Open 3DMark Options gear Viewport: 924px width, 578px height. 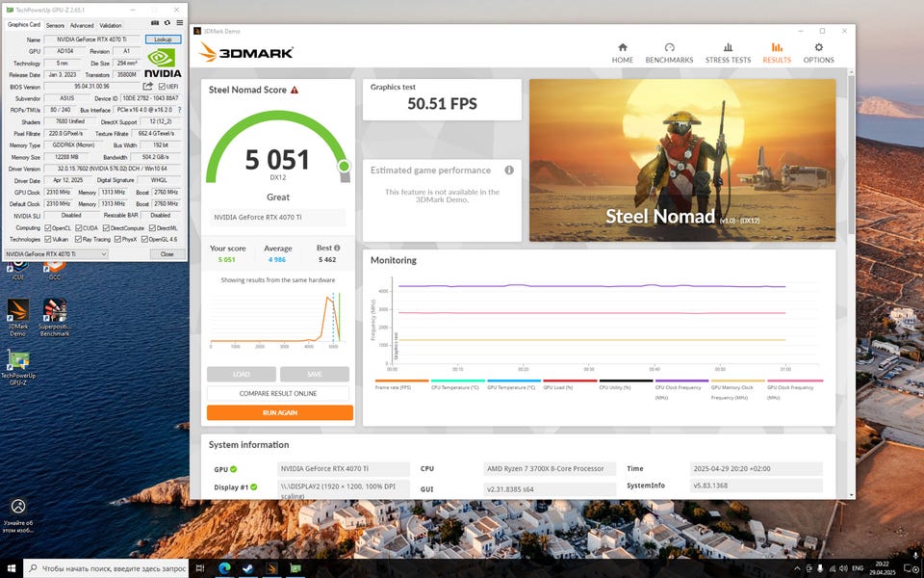pos(818,53)
